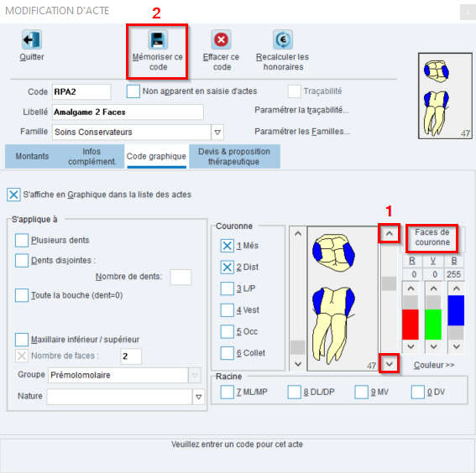Click B slider up arrow
This screenshot has width=476, height=473.
(456, 288)
